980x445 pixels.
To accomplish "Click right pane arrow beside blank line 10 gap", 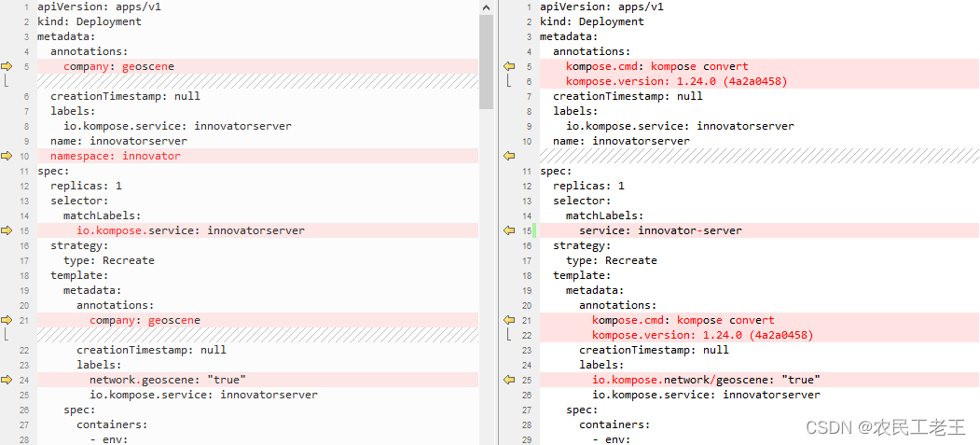I will [509, 156].
